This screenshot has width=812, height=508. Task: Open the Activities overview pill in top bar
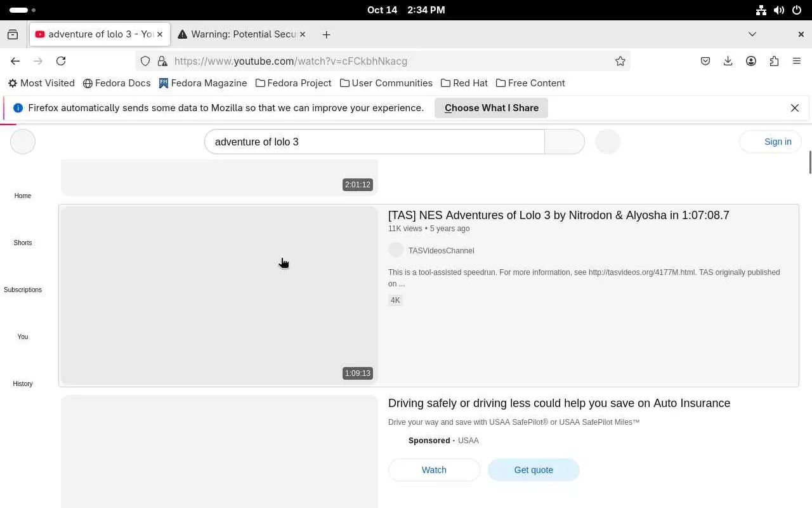[x=23, y=10]
